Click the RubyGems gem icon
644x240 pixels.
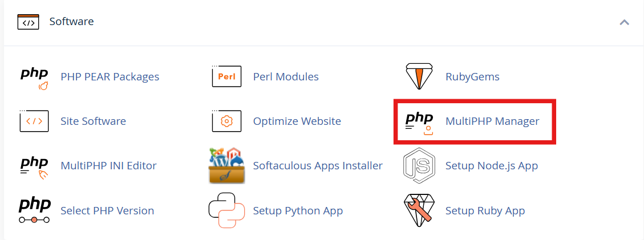pos(419,76)
